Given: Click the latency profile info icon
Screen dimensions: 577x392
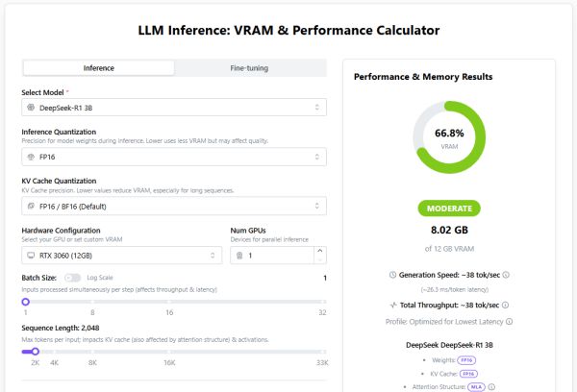Looking at the screenshot, I should (x=509, y=322).
